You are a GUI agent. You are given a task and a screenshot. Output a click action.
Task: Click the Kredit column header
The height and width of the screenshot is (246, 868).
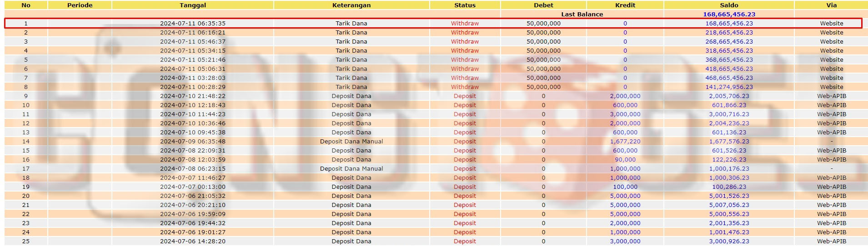pos(625,5)
